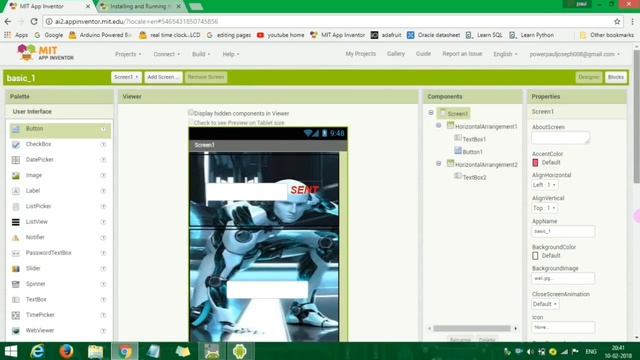Screen dimensions: 640x360
Task: Select the WebViewer palette component icon
Action: [x=16, y=331]
